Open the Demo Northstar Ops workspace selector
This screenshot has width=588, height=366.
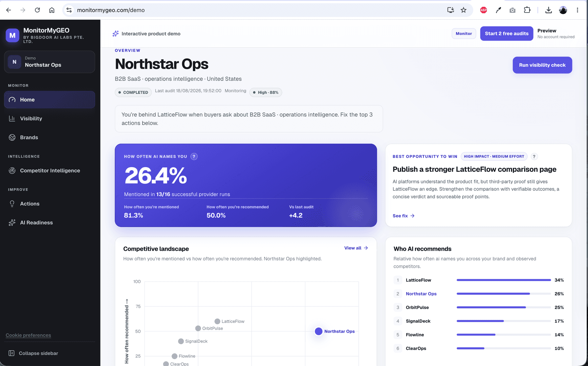pos(49,62)
